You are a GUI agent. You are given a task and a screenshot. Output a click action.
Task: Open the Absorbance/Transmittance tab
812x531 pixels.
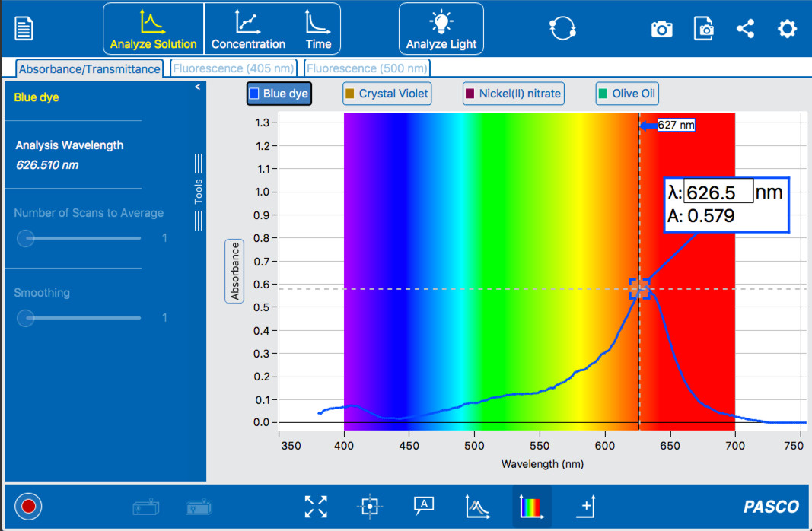click(88, 68)
